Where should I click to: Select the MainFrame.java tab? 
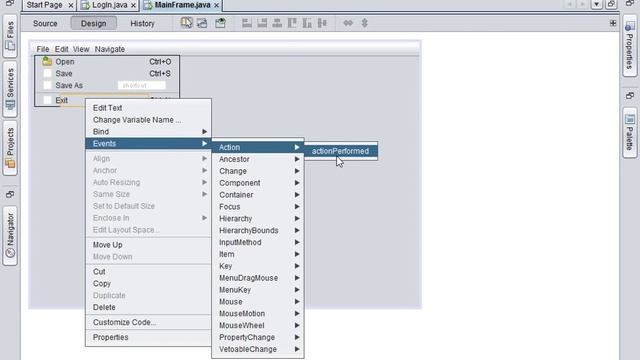coord(182,5)
